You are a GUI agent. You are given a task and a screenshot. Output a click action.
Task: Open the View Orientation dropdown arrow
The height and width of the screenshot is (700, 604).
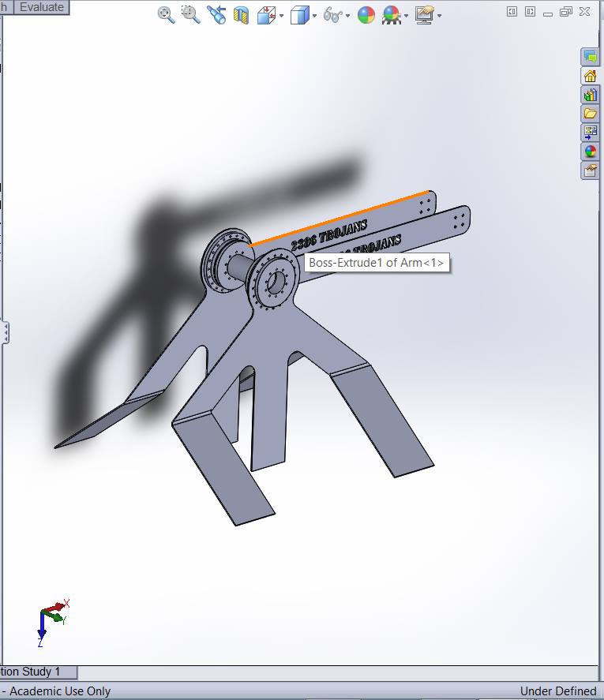pos(281,16)
